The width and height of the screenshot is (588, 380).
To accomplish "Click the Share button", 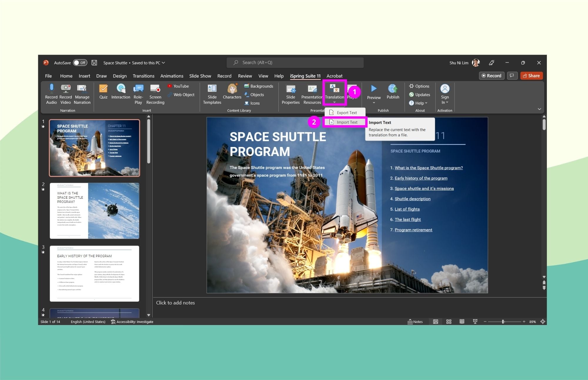I will (x=531, y=76).
